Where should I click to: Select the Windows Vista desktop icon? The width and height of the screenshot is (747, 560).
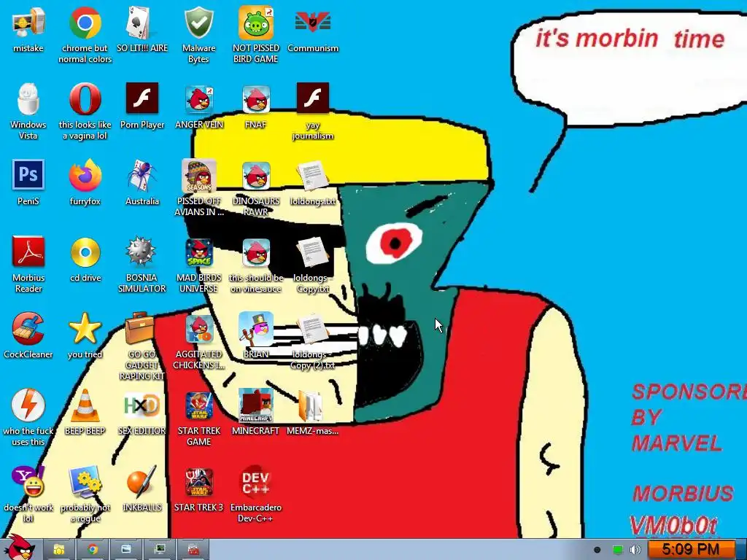[x=28, y=99]
